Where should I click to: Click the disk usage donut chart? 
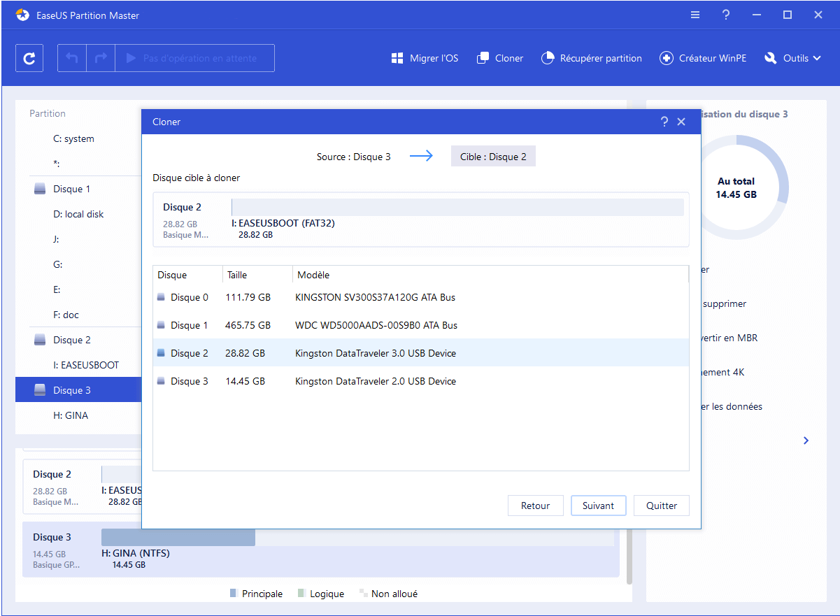(x=736, y=188)
